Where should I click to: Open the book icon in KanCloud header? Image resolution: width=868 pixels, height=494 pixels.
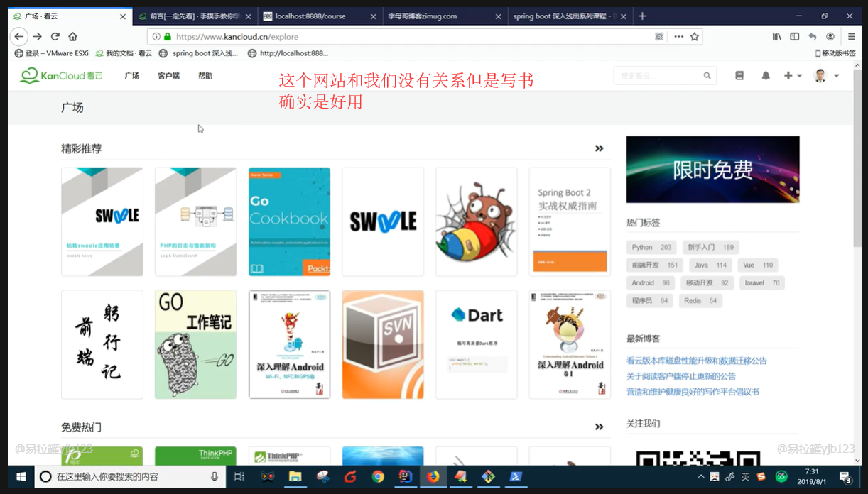(x=739, y=76)
